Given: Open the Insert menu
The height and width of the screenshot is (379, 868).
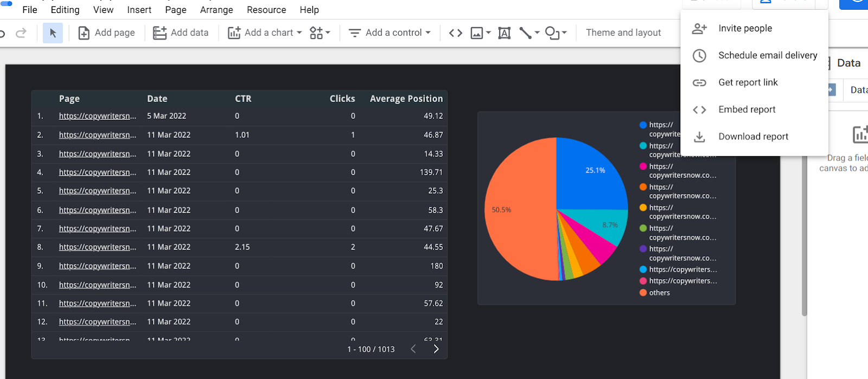Looking at the screenshot, I should tap(139, 10).
